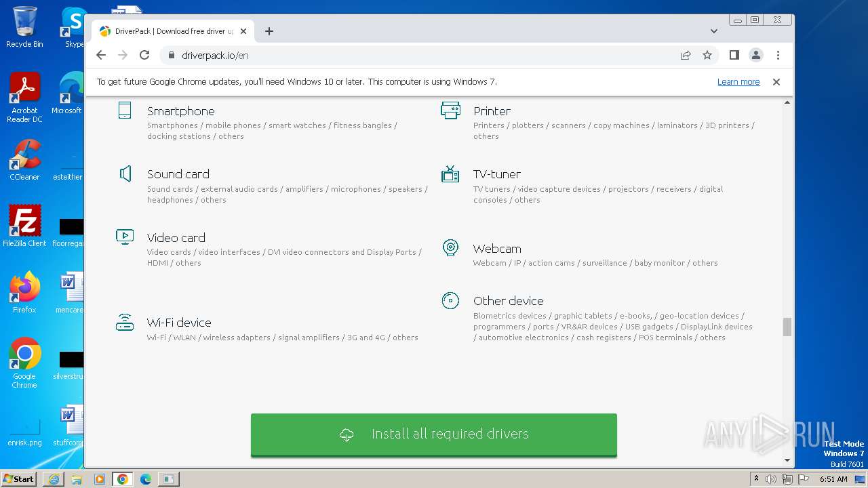
Task: Reload the DriverPack page
Action: (144, 55)
